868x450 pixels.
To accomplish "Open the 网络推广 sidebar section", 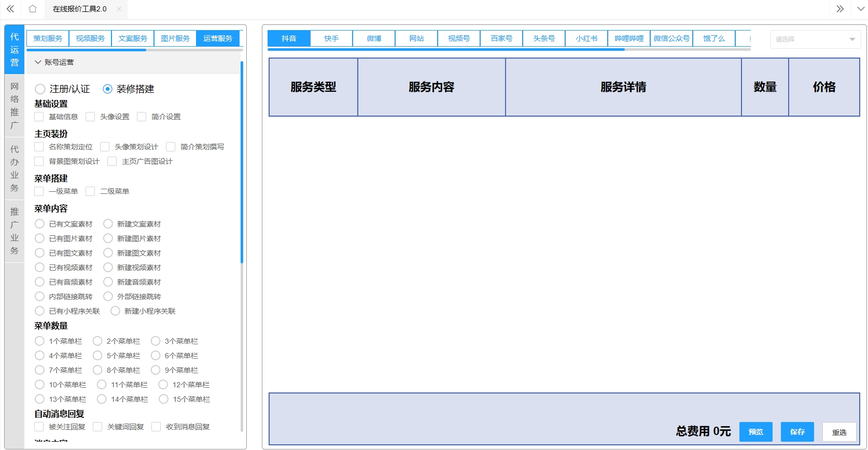I will point(15,106).
